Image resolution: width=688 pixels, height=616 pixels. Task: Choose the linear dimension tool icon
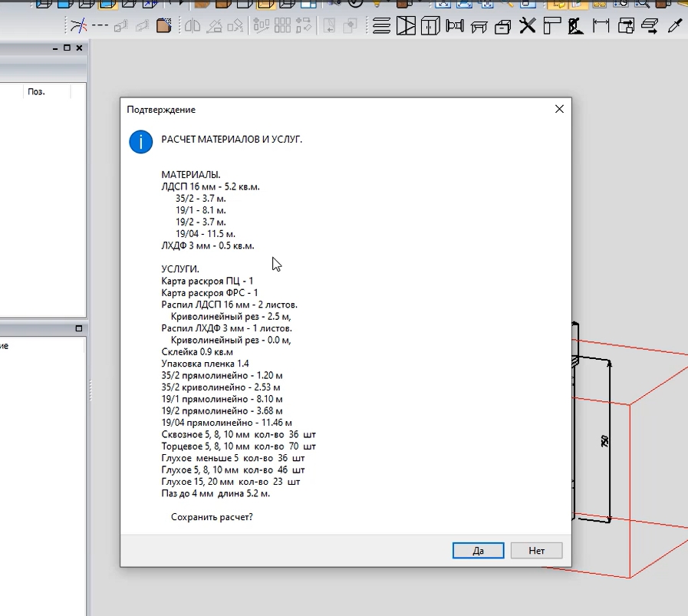tap(601, 26)
